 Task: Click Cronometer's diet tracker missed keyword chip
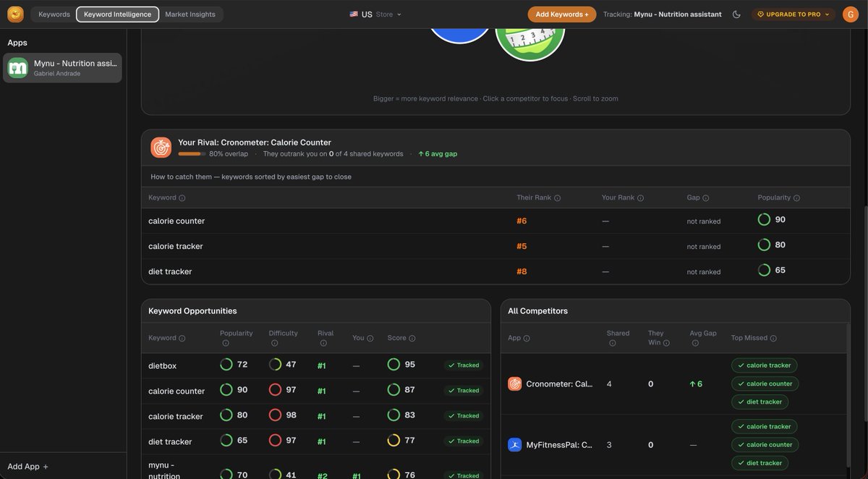tap(759, 402)
